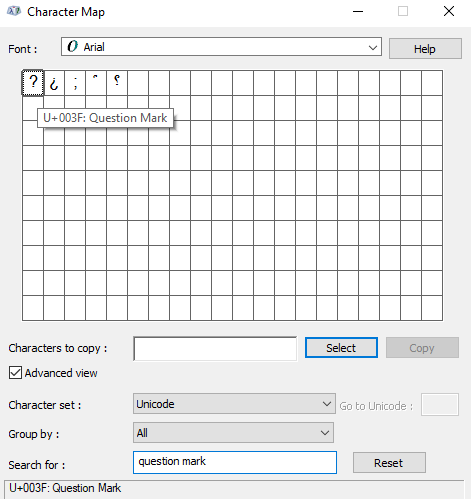This screenshot has height=499, width=471.
Task: Minimize the Character Map window
Action: [358, 11]
